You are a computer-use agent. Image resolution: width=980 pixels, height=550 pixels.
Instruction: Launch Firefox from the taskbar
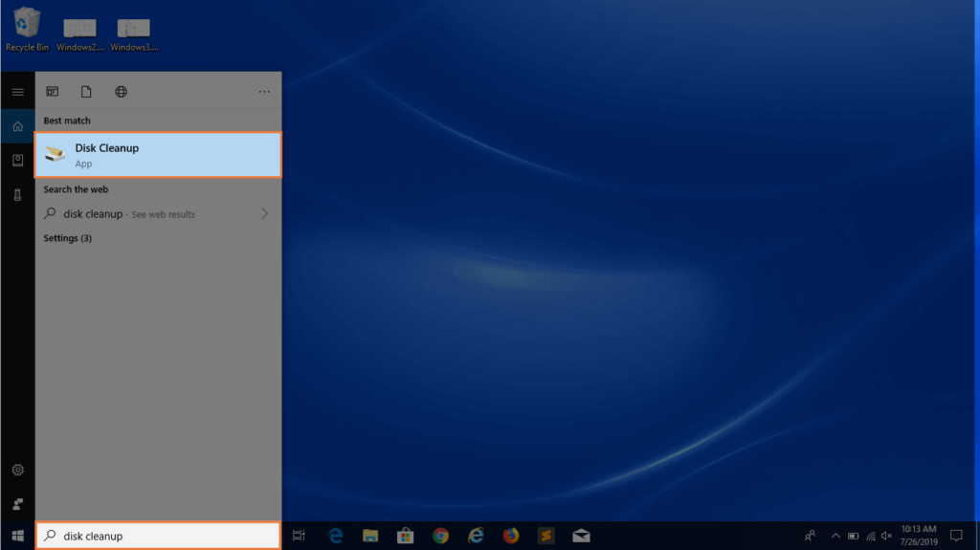510,536
